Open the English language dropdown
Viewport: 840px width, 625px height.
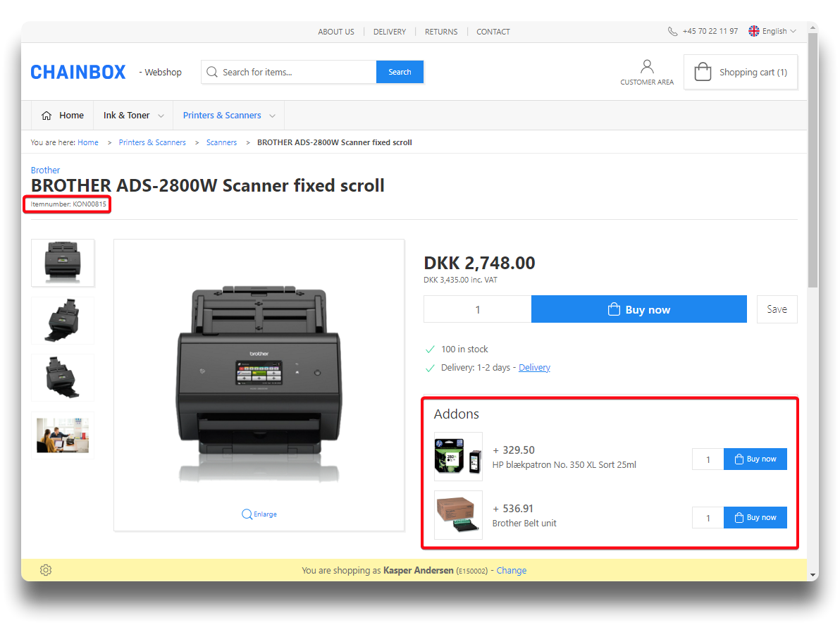tap(772, 32)
